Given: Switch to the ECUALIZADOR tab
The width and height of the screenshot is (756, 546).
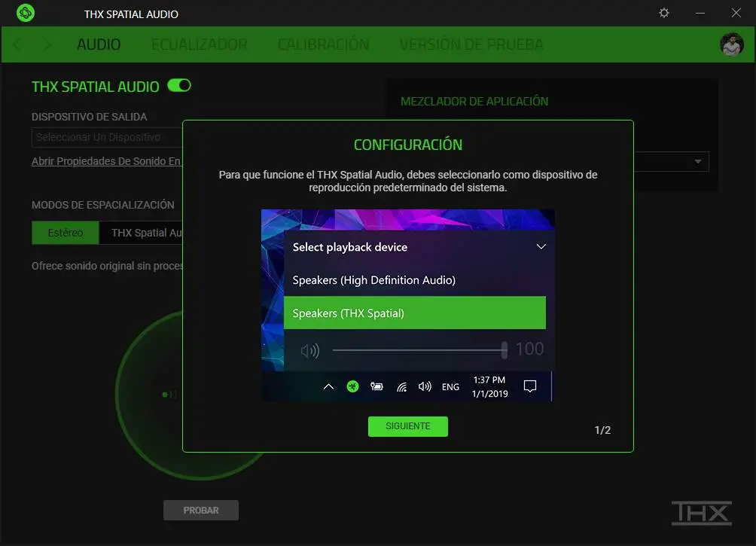Looking at the screenshot, I should 199,44.
